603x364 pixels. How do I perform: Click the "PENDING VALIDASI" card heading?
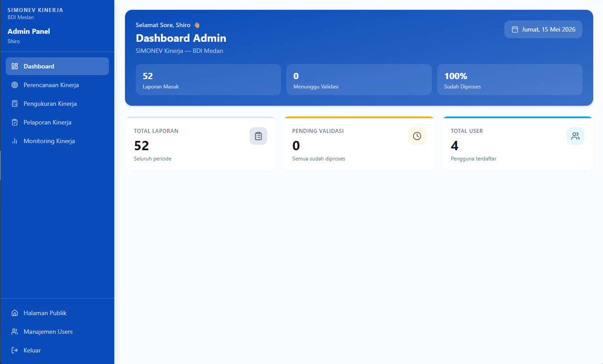(318, 131)
